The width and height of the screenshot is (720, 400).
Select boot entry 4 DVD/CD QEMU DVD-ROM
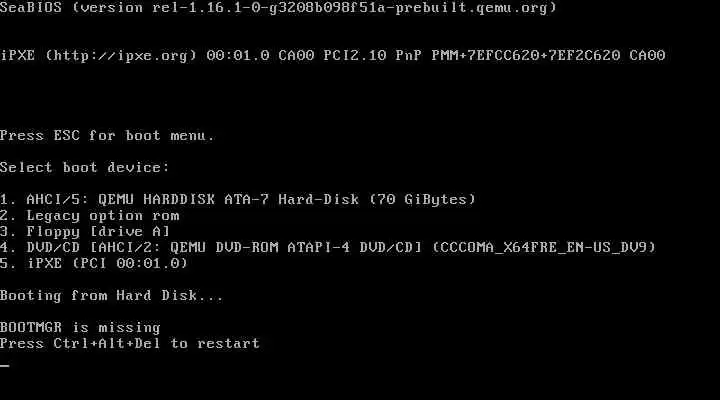click(328, 248)
